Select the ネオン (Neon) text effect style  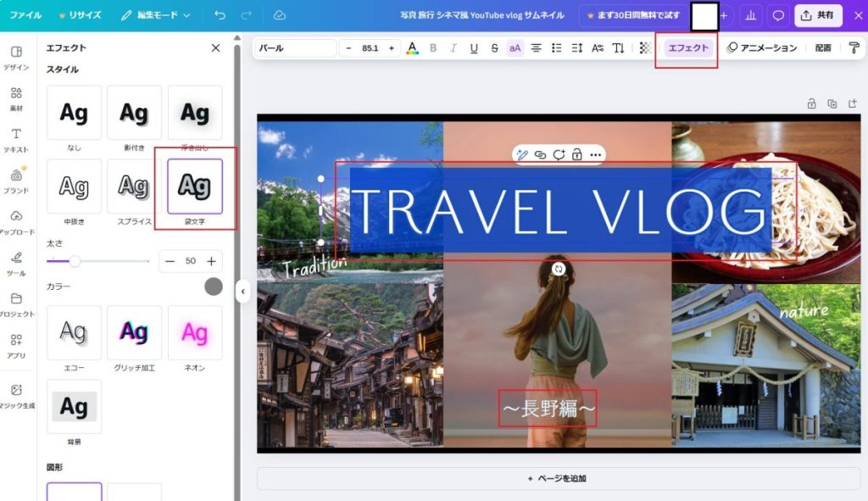[x=195, y=333]
